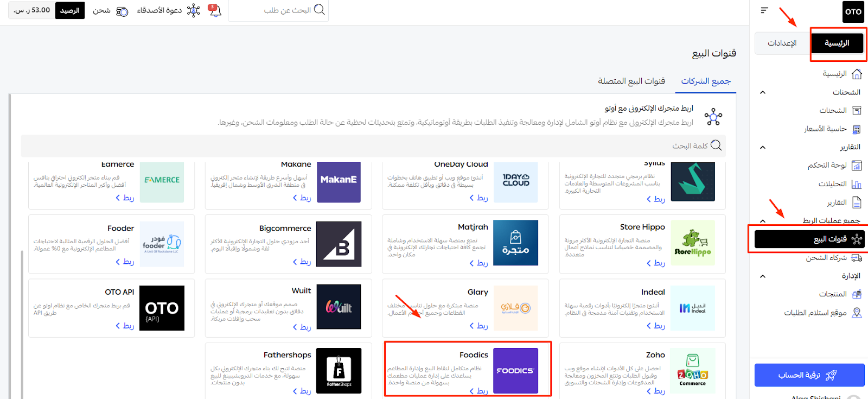Switch to الرئيسية main tab
868x399 pixels.
(837, 43)
